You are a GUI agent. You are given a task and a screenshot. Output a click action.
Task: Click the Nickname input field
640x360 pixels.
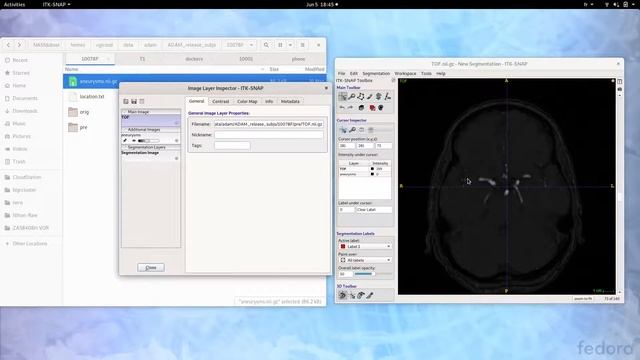click(269, 135)
